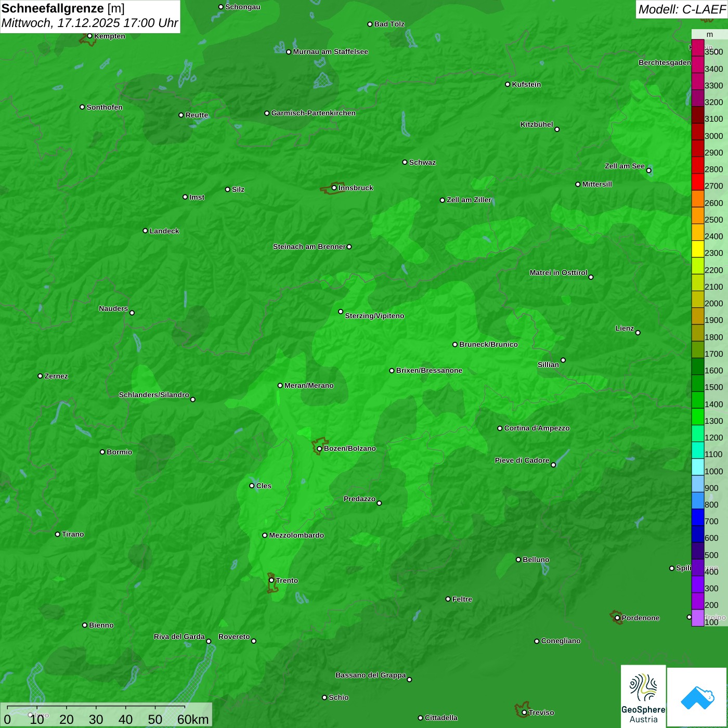Click the 'Cles' label

pyautogui.click(x=264, y=486)
